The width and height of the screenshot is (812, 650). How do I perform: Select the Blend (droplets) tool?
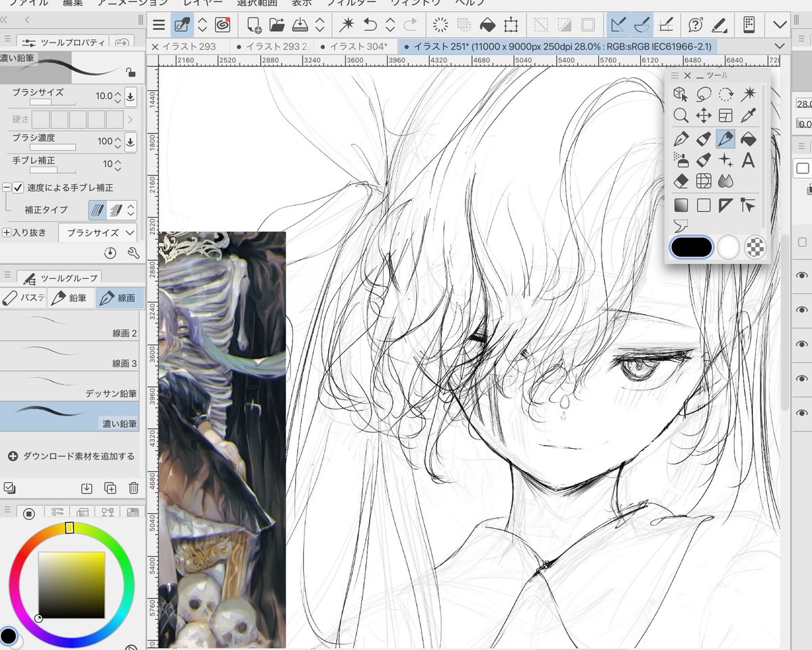[726, 181]
